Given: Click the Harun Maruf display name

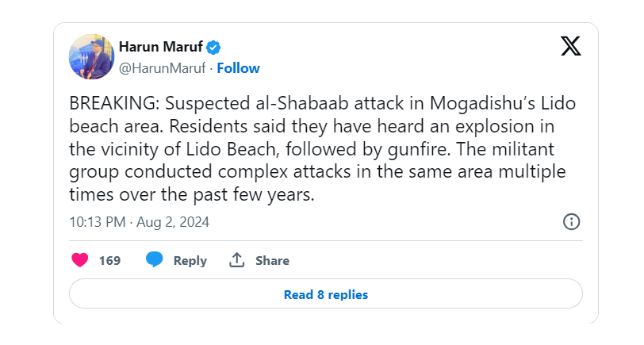Looking at the screenshot, I should pos(160,47).
